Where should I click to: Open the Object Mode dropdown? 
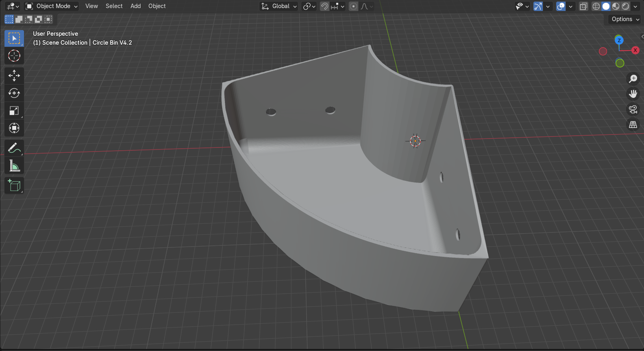click(x=51, y=6)
